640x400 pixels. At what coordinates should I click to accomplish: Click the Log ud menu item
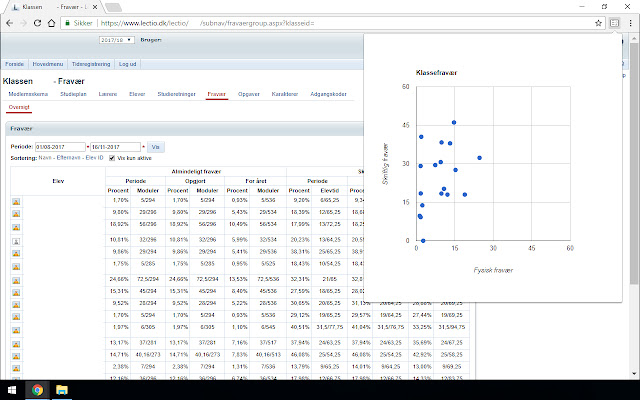(128, 62)
